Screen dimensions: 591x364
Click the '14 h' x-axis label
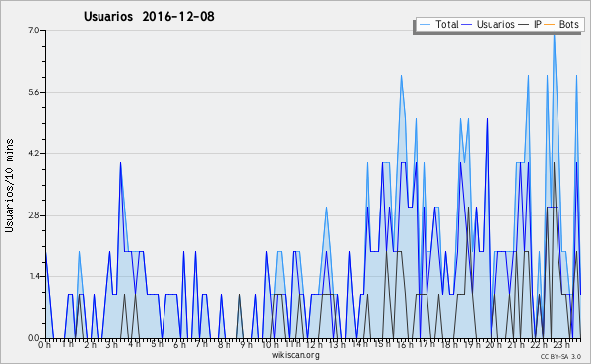360,344
